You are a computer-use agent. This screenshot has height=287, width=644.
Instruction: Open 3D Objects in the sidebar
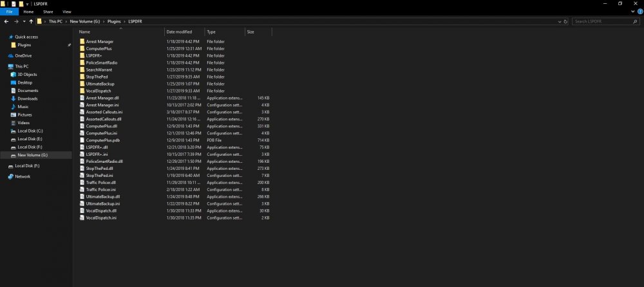pos(27,75)
